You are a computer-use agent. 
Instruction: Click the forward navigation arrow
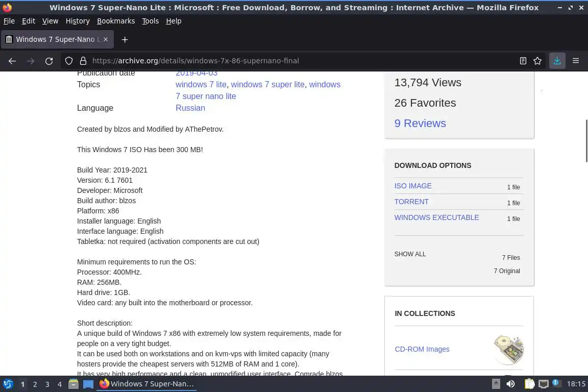[x=31, y=61]
